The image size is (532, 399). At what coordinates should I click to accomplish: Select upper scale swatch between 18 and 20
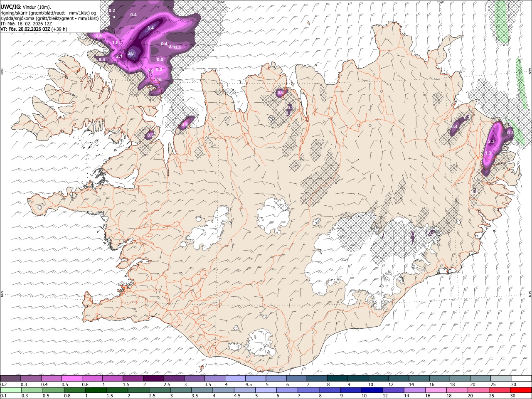coord(460,379)
